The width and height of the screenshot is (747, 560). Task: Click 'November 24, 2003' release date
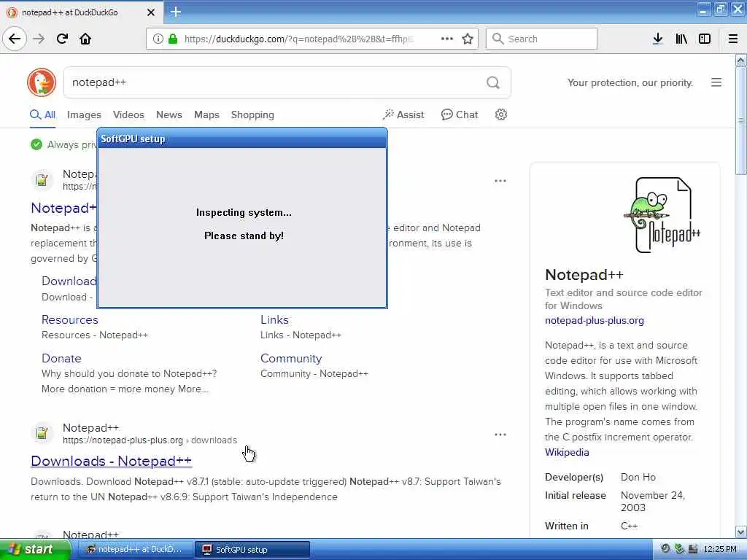point(653,502)
